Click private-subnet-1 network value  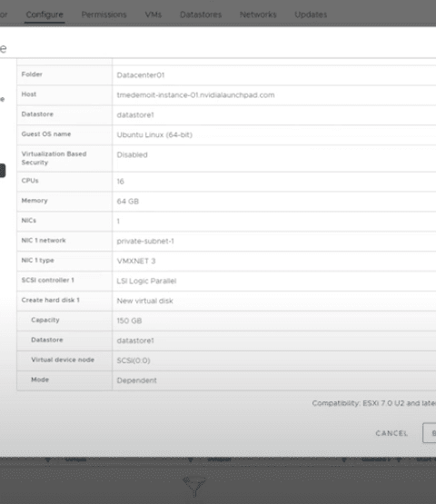[x=145, y=242]
